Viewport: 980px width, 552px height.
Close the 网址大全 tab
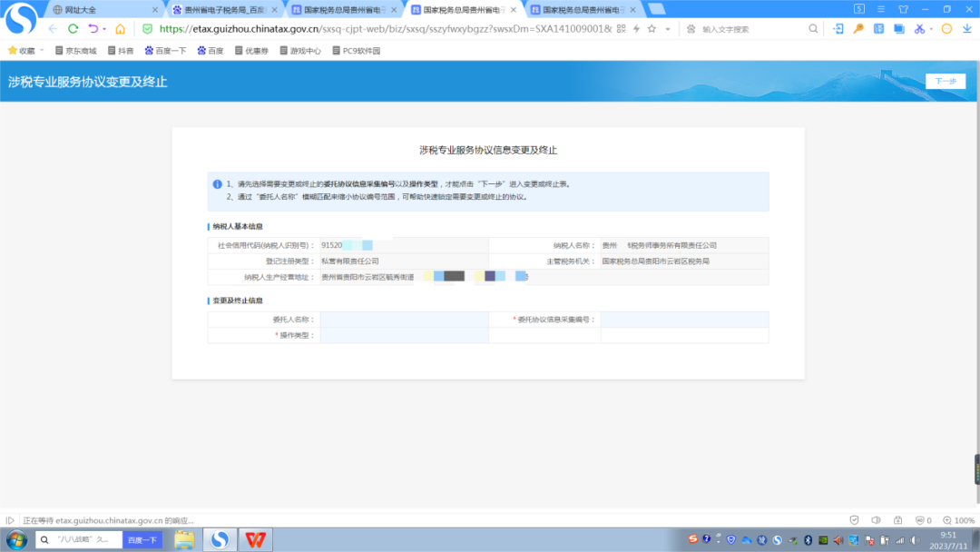point(155,10)
